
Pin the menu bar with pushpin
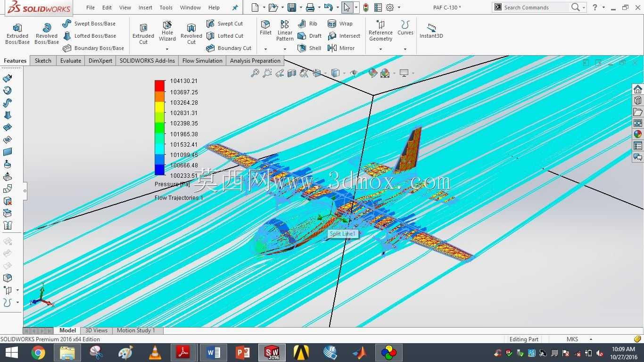pyautogui.click(x=235, y=8)
